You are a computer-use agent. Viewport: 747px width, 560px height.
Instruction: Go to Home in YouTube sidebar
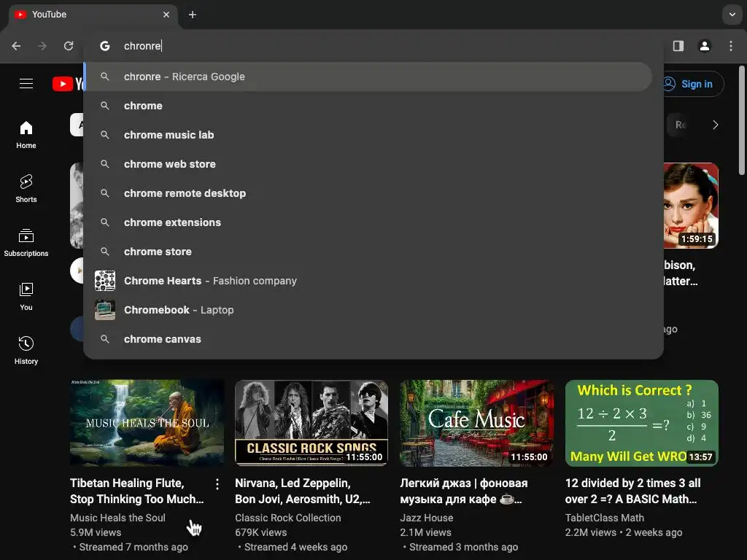point(26,135)
